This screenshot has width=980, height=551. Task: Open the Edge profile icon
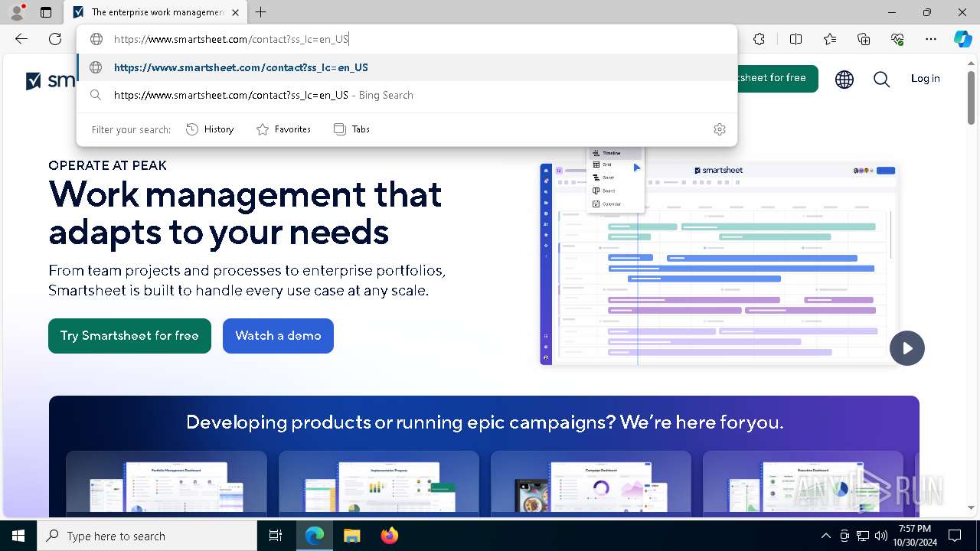16,12
